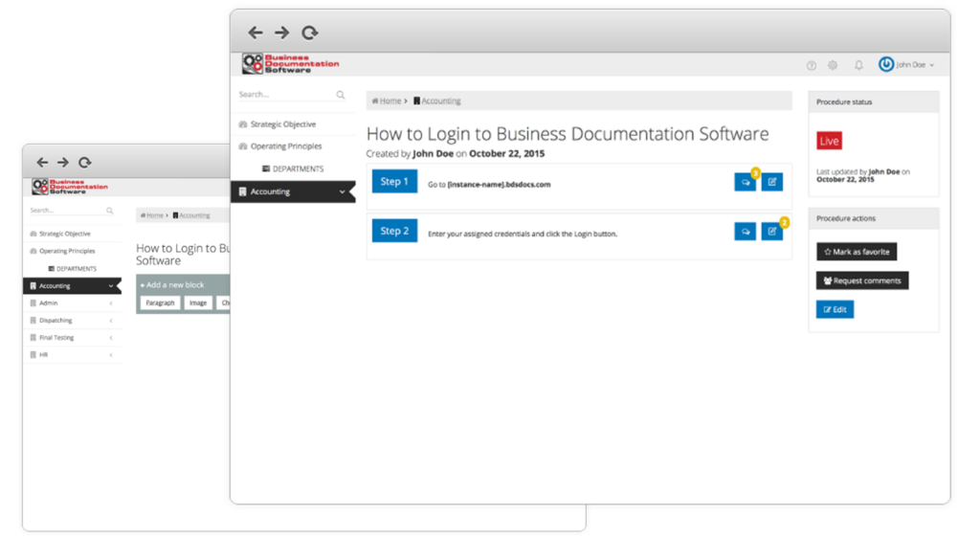Open comments for Step 1
This screenshot has width=980, height=560.
745,182
